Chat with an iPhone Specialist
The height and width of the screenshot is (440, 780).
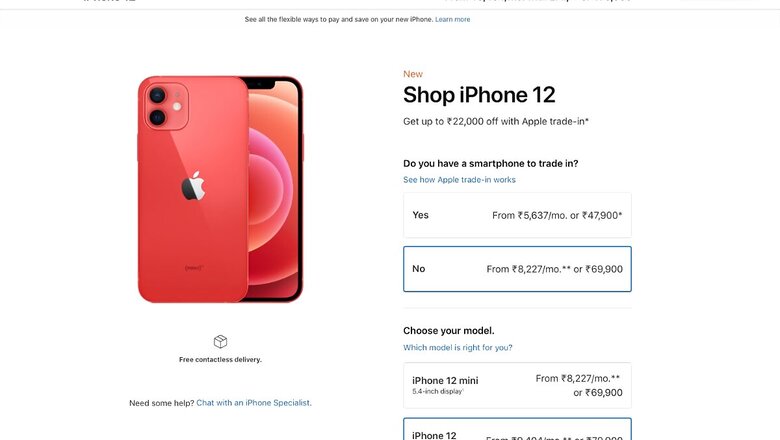click(x=254, y=403)
